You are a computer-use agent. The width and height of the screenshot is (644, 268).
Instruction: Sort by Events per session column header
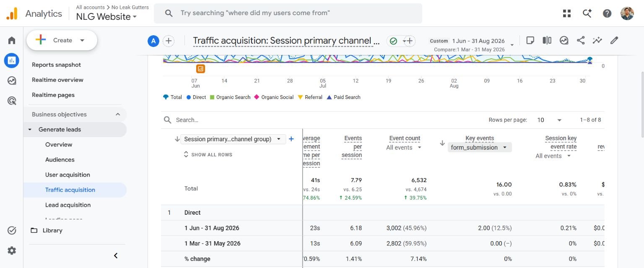tap(353, 147)
